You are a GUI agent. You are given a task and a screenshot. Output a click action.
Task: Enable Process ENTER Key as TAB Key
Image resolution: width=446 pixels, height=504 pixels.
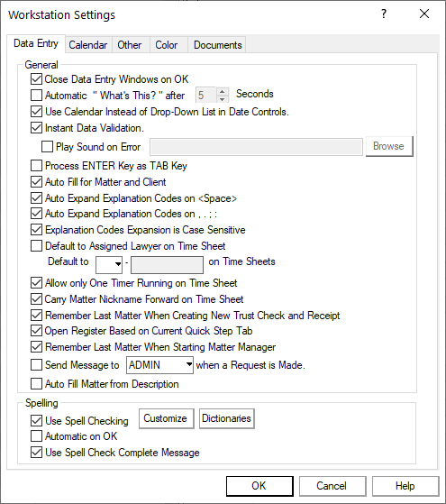coord(36,166)
